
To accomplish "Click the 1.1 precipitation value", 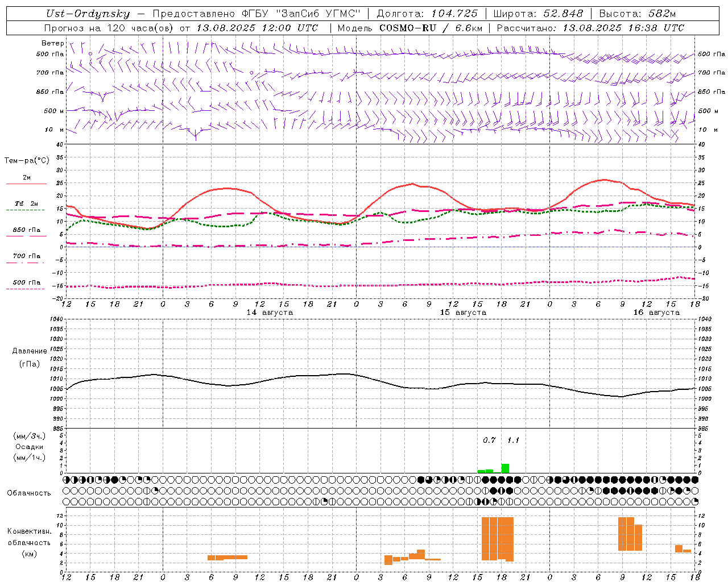I will [513, 440].
